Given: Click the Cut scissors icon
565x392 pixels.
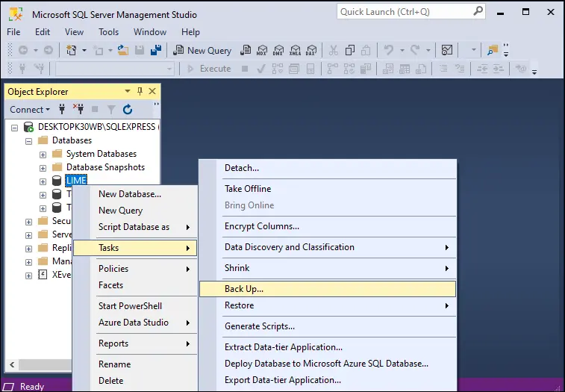Looking at the screenshot, I should coord(334,51).
